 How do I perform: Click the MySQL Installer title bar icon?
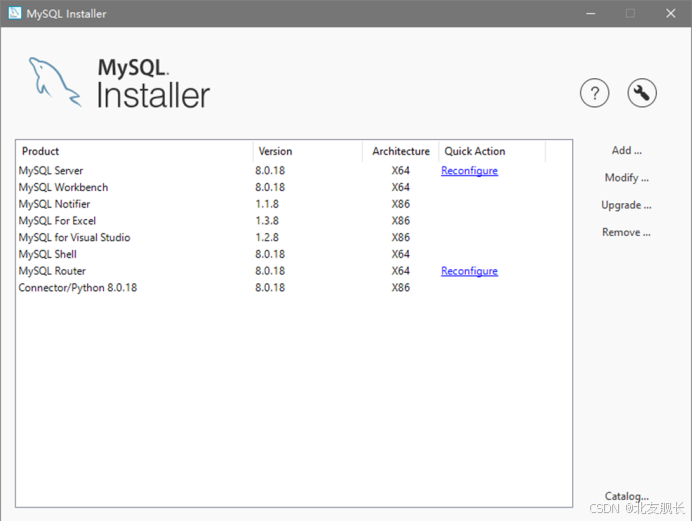15,13
